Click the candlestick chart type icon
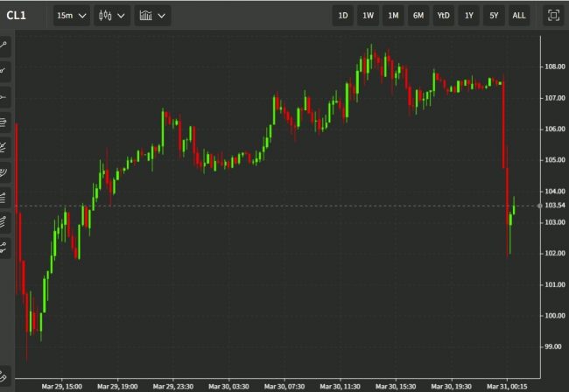569x392 pixels. coord(106,16)
